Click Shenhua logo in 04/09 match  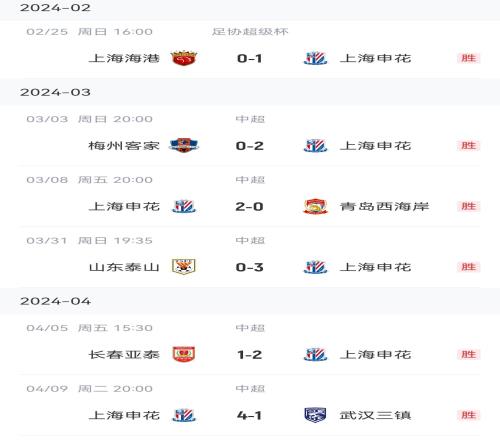tap(184, 415)
